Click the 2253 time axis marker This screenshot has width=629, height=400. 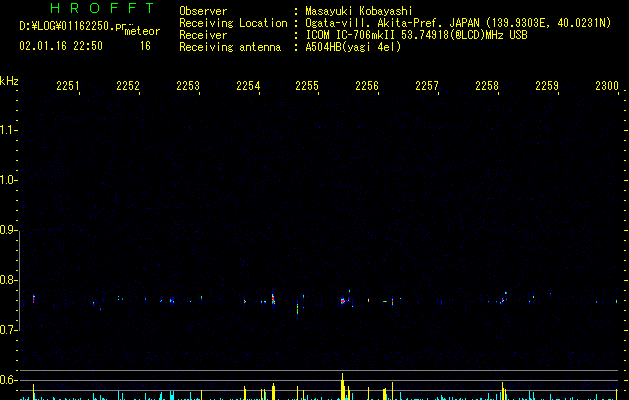(x=188, y=85)
